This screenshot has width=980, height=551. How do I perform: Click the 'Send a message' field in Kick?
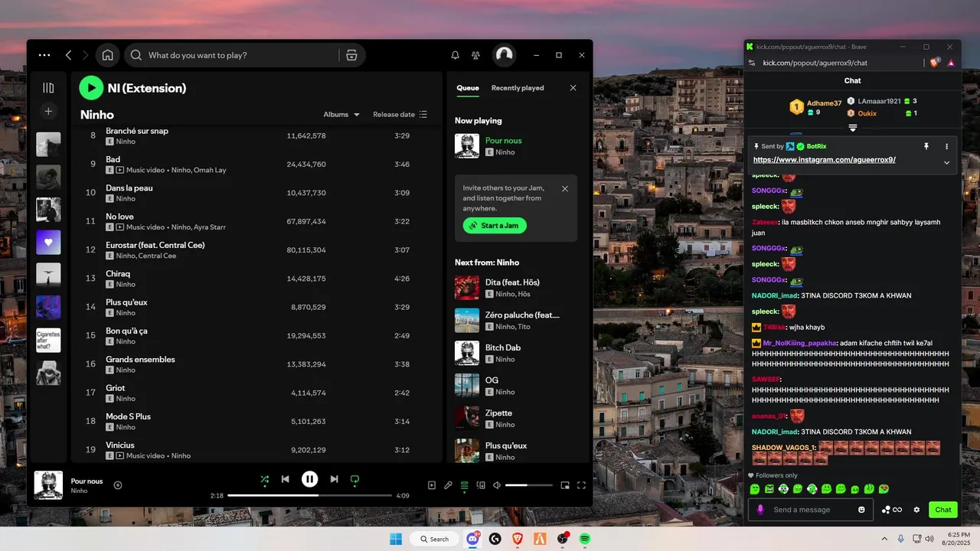pyautogui.click(x=812, y=510)
